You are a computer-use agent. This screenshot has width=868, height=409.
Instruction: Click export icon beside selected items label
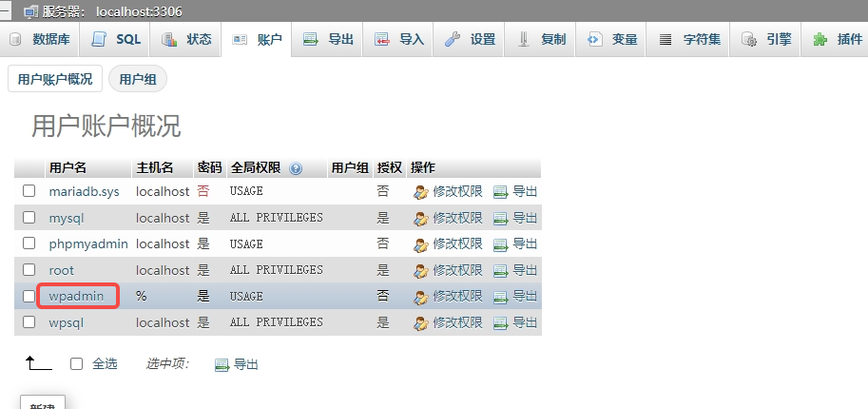click(222, 364)
